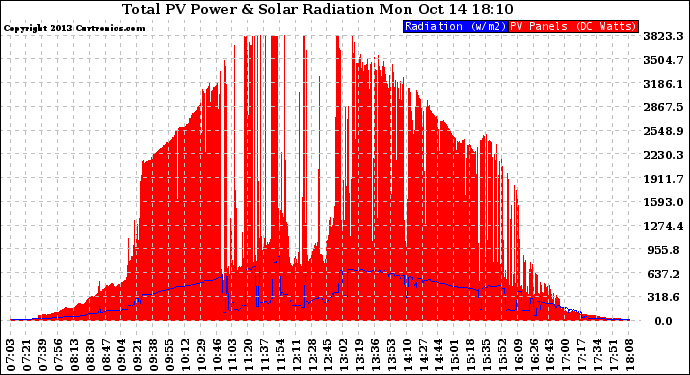690x375 pixels.
Task: Click the x-axis time label 07:39
Action: (43, 355)
